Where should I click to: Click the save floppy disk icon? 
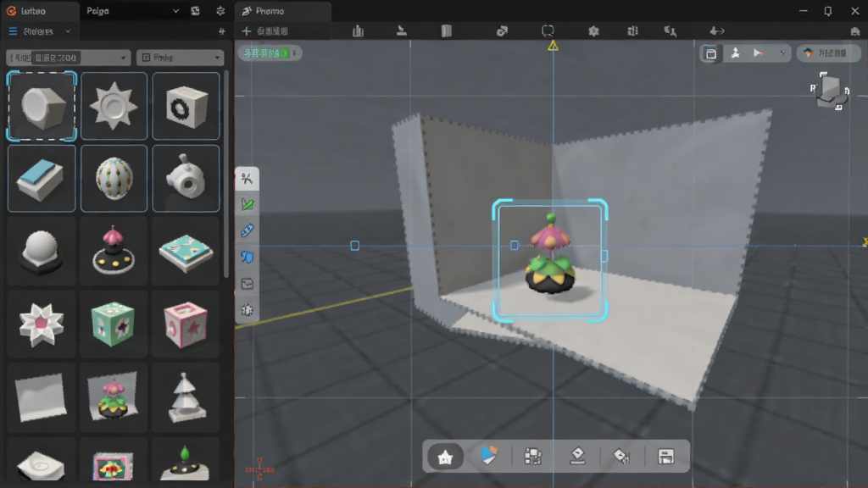[665, 456]
